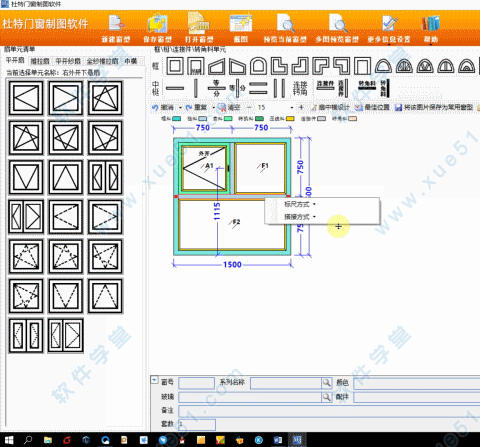Select the solid left-pointing triangle sash unit
482x447 pixels.
(26, 98)
